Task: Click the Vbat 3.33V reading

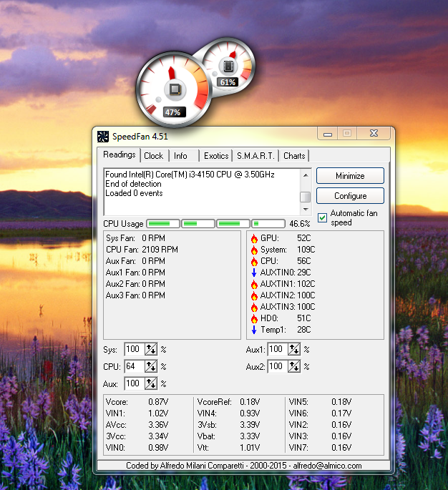Action: click(x=228, y=436)
